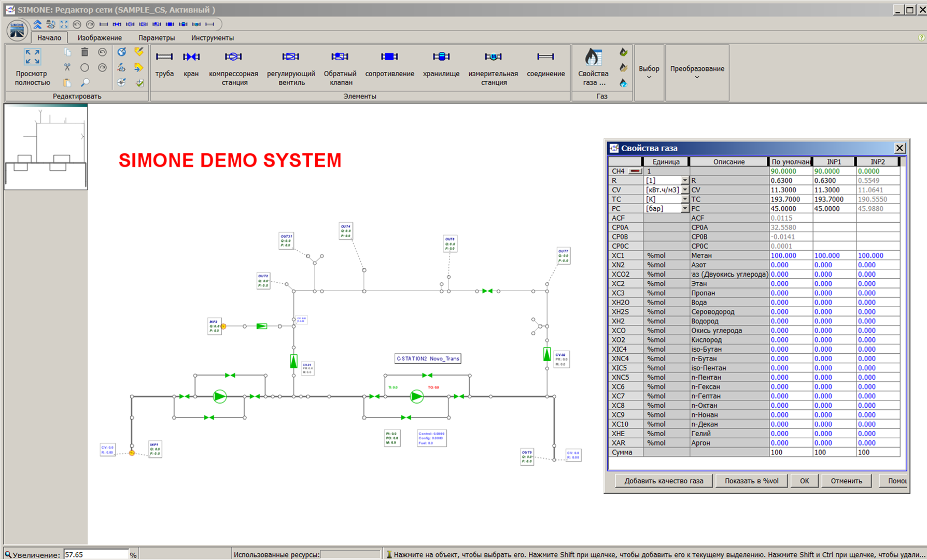Click the Гелий description cell
Image resolution: width=927 pixels, height=560 pixels.
pyautogui.click(x=728, y=434)
